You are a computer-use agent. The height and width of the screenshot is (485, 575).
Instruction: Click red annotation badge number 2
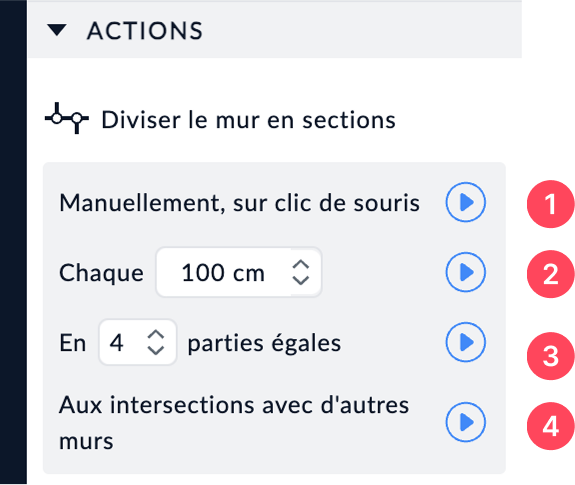point(550,274)
